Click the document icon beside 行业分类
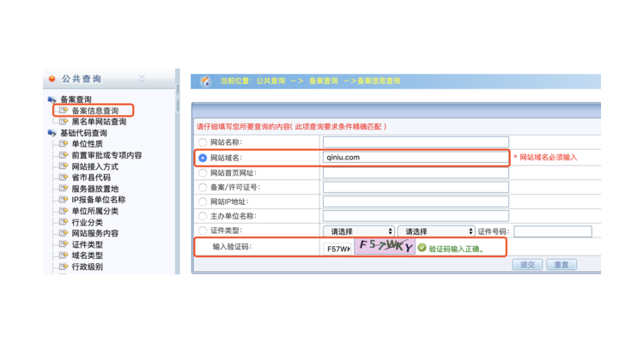Image resolution: width=644 pixels, height=343 pixels. (64, 221)
